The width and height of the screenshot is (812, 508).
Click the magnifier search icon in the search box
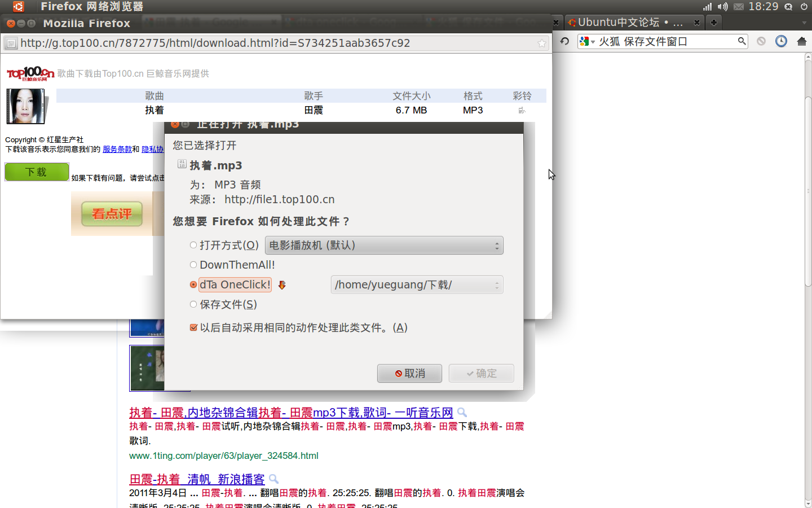click(742, 41)
